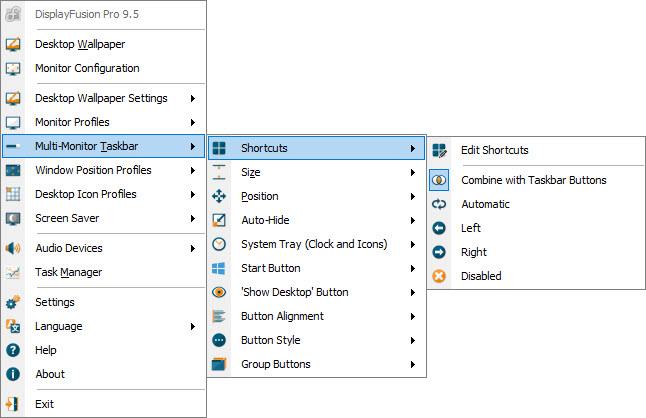Choose Edit Shortcuts

click(536, 150)
